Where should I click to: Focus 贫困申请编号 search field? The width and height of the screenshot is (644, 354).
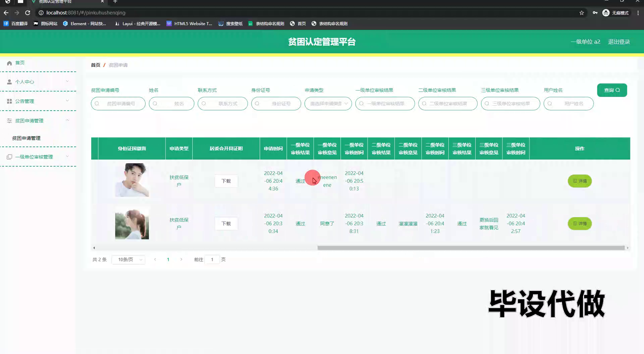click(118, 104)
